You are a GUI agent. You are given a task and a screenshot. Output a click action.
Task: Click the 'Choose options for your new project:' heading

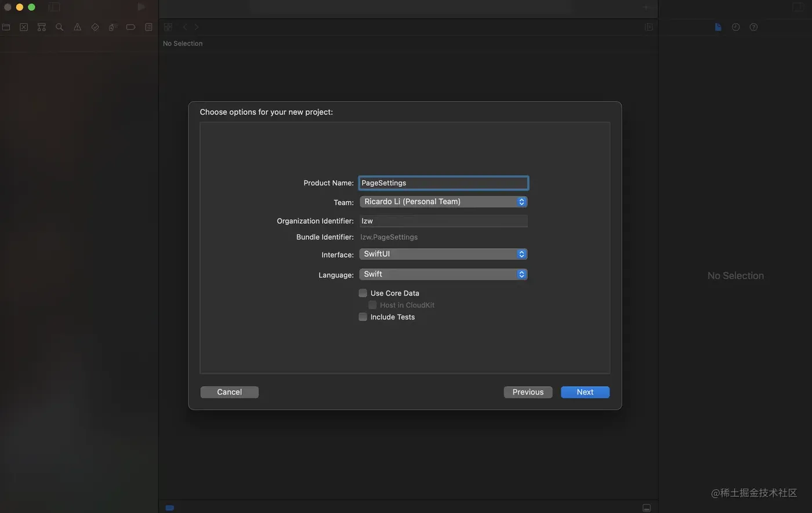point(266,112)
